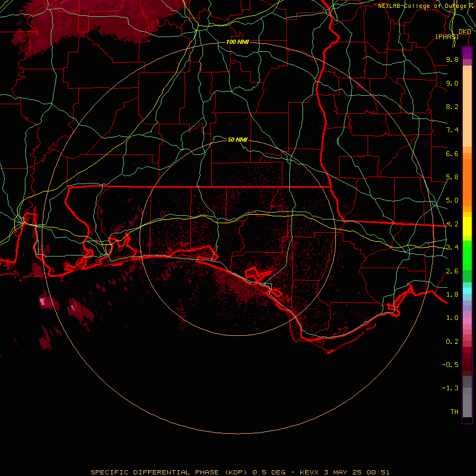Click the 0.2 value on the scale
The height and width of the screenshot is (476, 476).
tap(452, 342)
